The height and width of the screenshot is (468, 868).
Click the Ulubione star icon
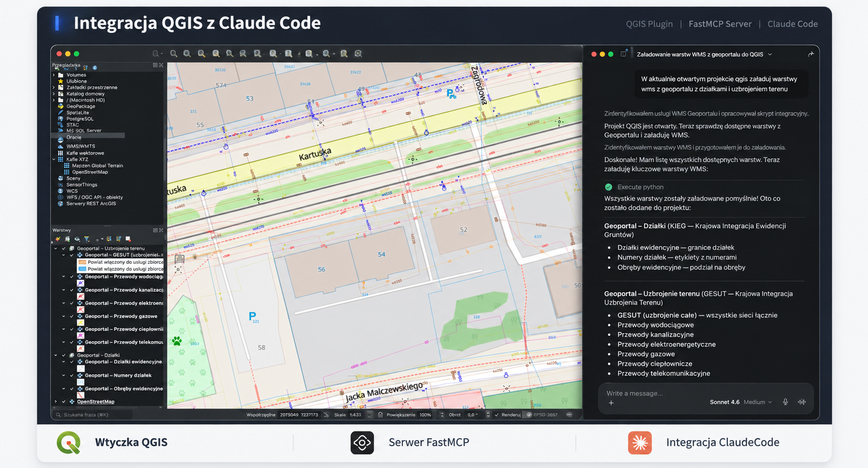(x=61, y=81)
